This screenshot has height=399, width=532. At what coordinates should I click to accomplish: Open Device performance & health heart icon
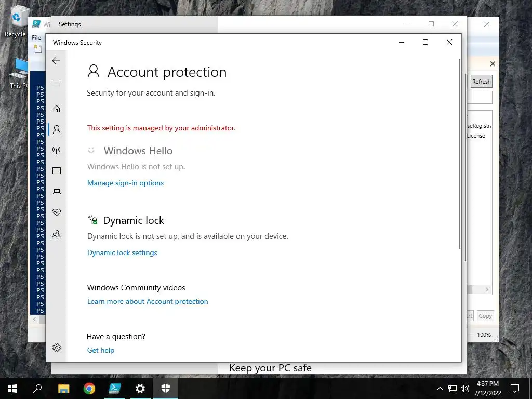click(x=57, y=212)
